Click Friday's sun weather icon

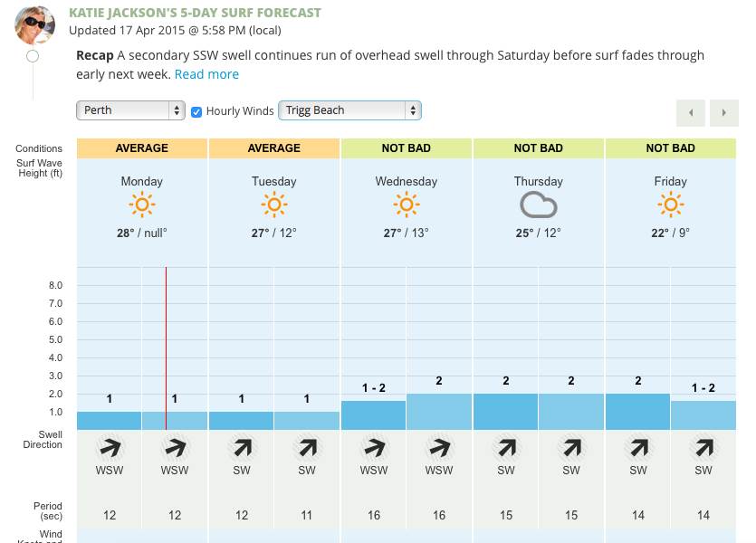[x=670, y=205]
